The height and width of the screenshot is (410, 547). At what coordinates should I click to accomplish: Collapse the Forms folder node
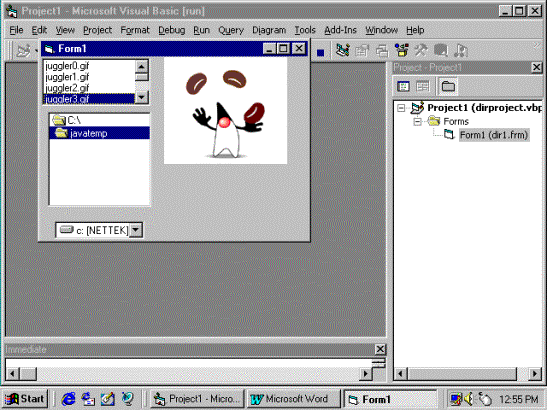click(x=417, y=121)
